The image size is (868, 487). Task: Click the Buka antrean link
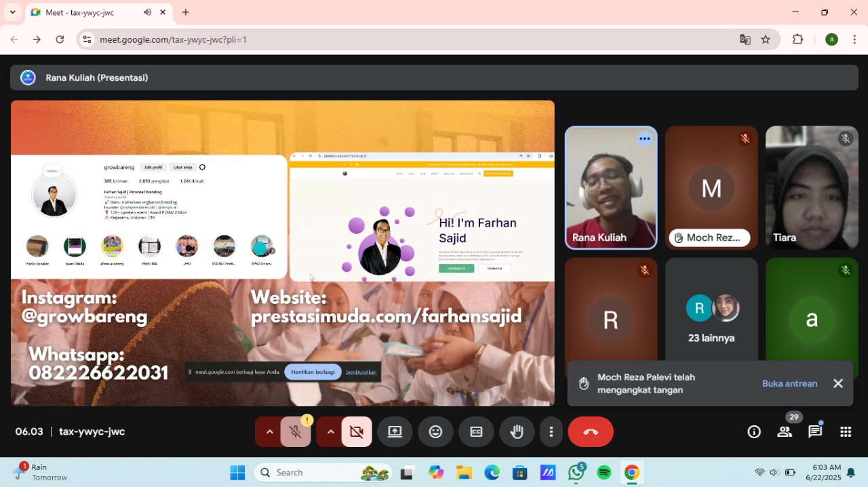click(x=789, y=383)
